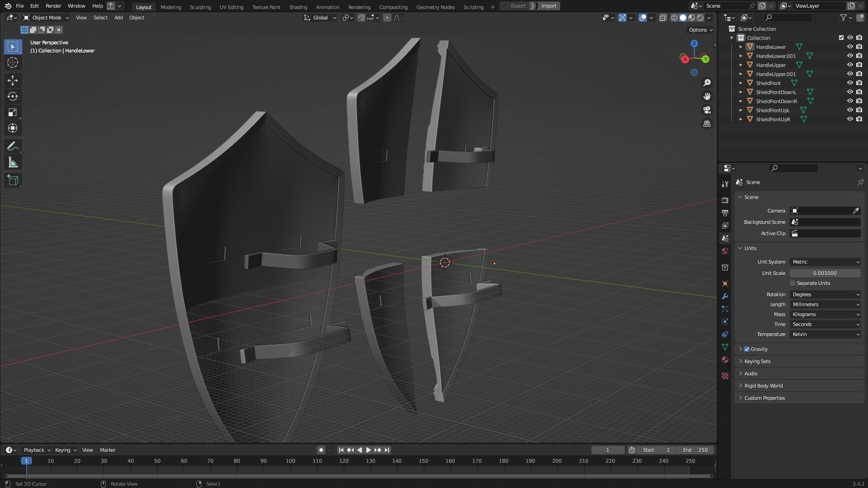The width and height of the screenshot is (868, 488).
Task: Hide HandleLower in the viewport
Action: point(850,47)
